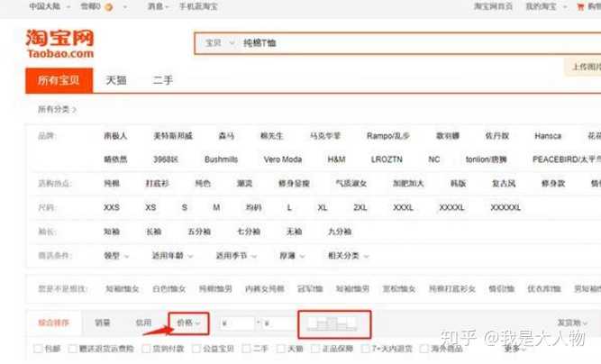The image size is (601, 364).
Task: Open the shopping cart icon
Action: click(x=580, y=6)
